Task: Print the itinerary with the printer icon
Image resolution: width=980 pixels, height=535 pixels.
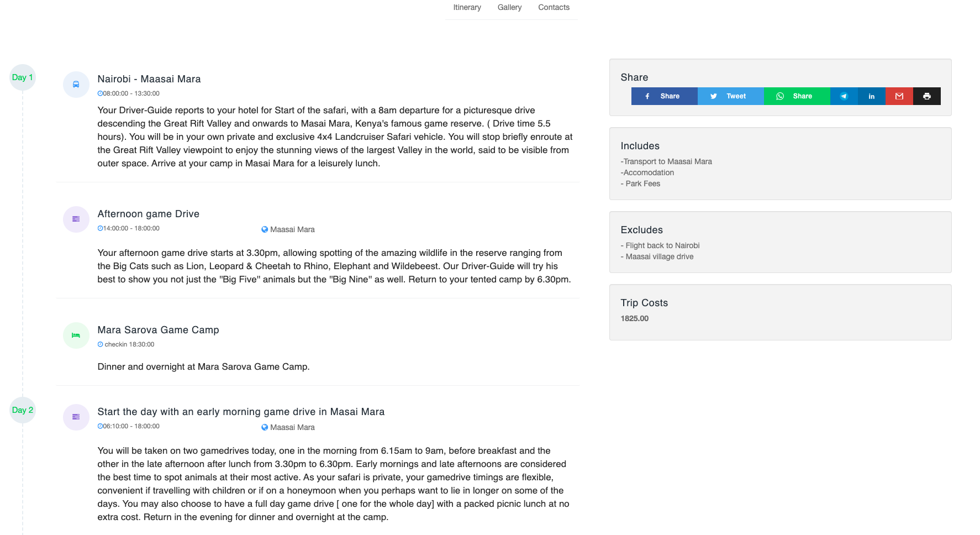Action: tap(926, 96)
